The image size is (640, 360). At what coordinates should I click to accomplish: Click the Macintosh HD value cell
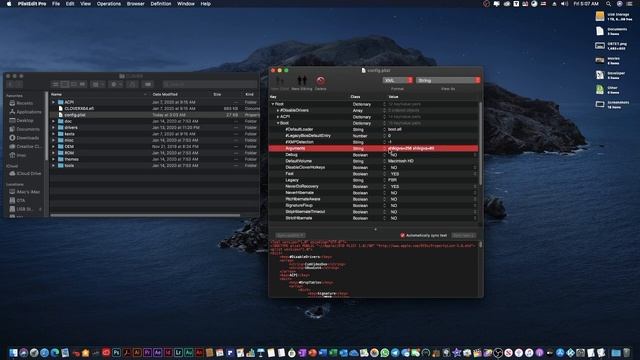(x=401, y=161)
